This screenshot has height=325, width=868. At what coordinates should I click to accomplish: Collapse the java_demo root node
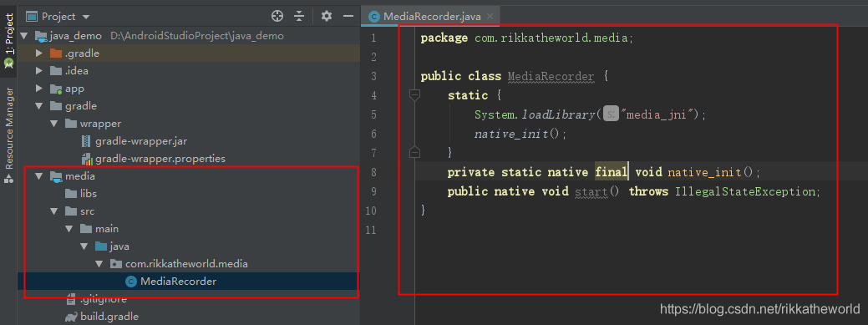(x=23, y=36)
